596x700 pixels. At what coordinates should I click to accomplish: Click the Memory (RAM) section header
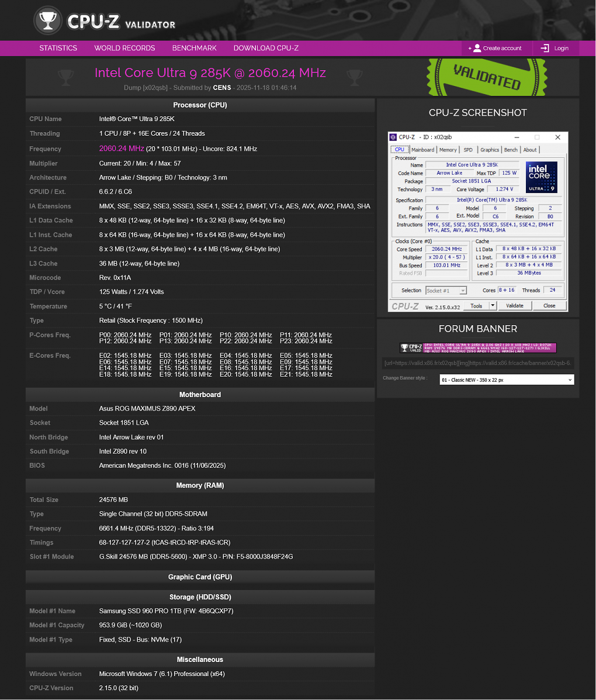pyautogui.click(x=200, y=485)
